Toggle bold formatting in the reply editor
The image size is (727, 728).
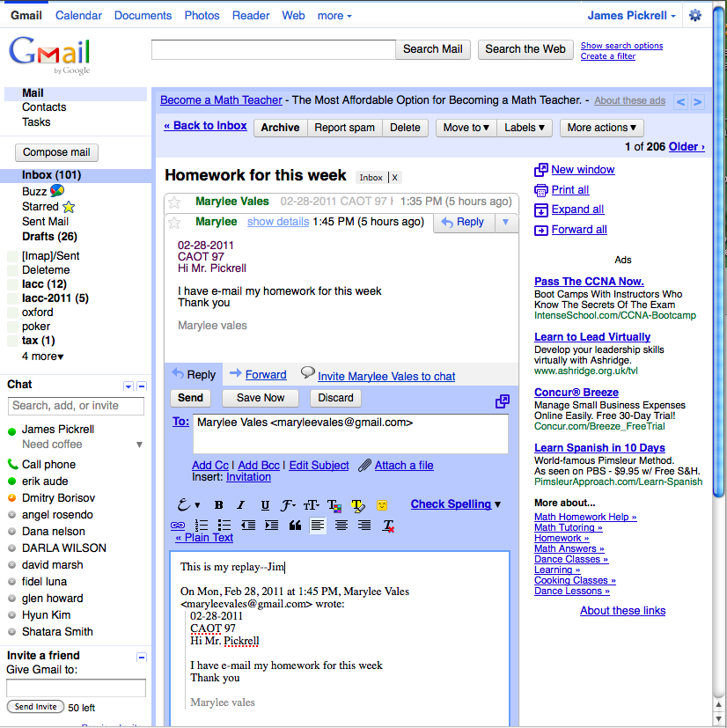[218, 505]
